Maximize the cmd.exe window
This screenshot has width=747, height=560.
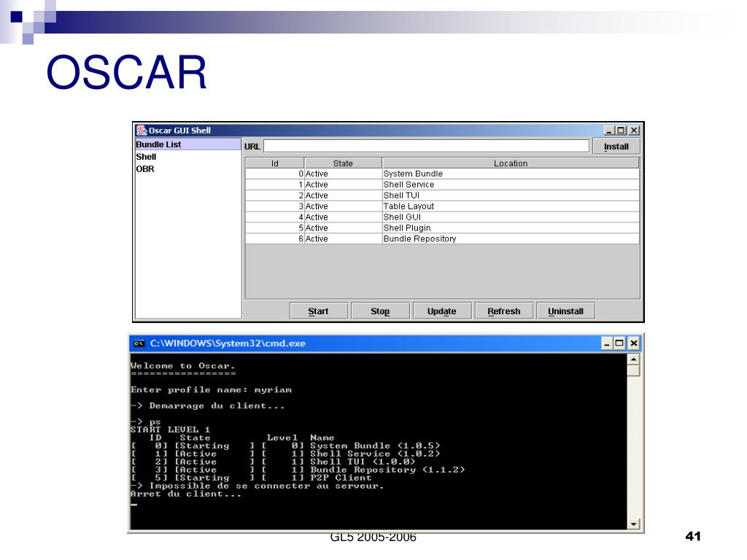tap(619, 343)
